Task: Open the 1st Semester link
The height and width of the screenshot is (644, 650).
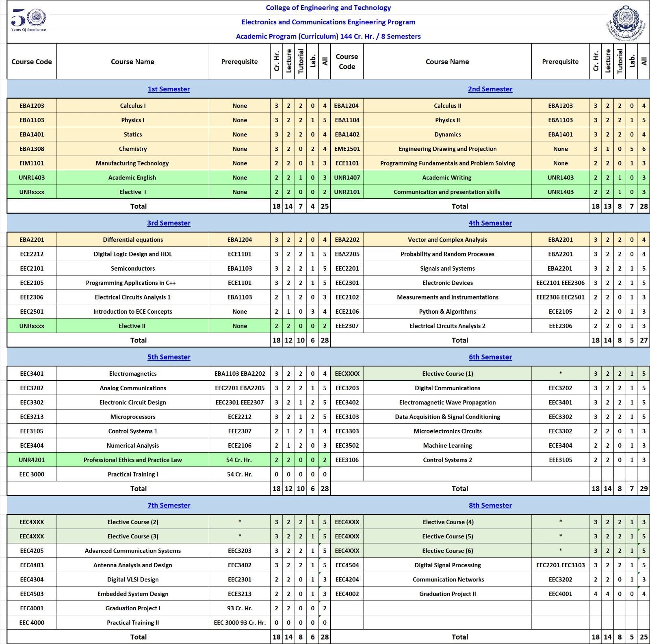Action: click(169, 89)
